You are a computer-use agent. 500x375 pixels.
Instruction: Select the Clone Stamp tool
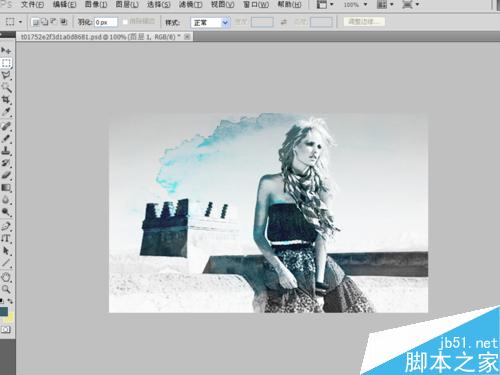tap(6, 151)
